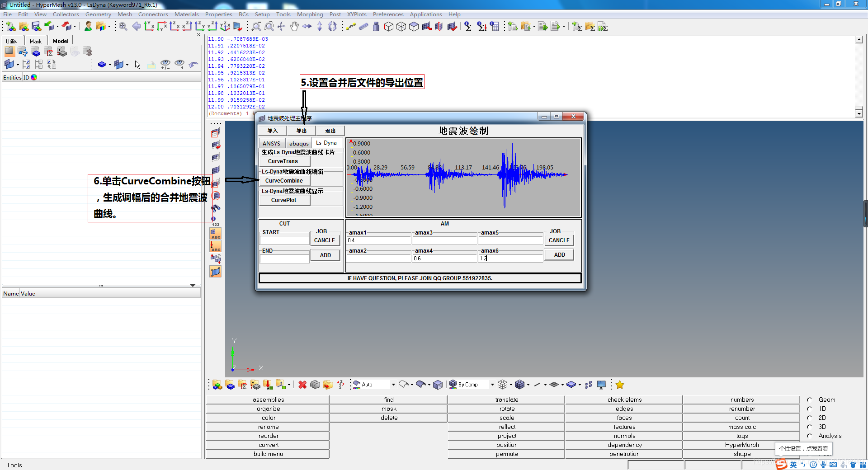This screenshot has height=470, width=868.
Task: Open the By Comp visualization dropdown
Action: pos(492,385)
